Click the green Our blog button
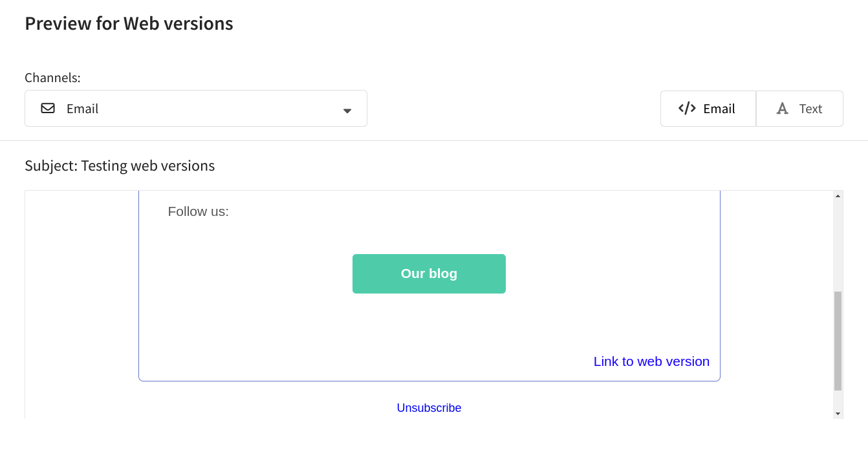The image size is (868, 450). pyautogui.click(x=429, y=273)
